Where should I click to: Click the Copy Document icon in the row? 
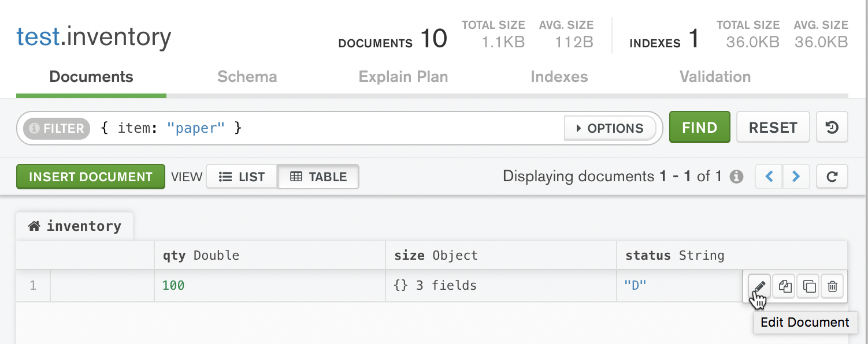click(x=784, y=286)
